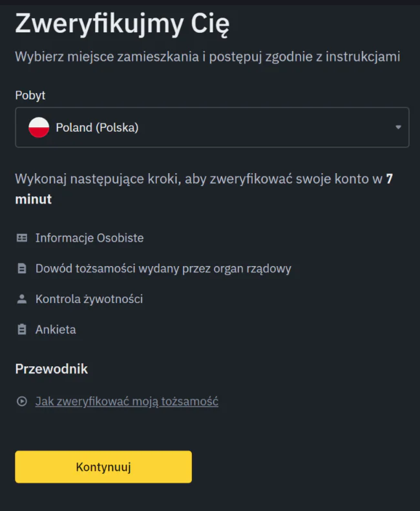Click the Wykonaj następujące kroki instruction text

[x=194, y=179]
